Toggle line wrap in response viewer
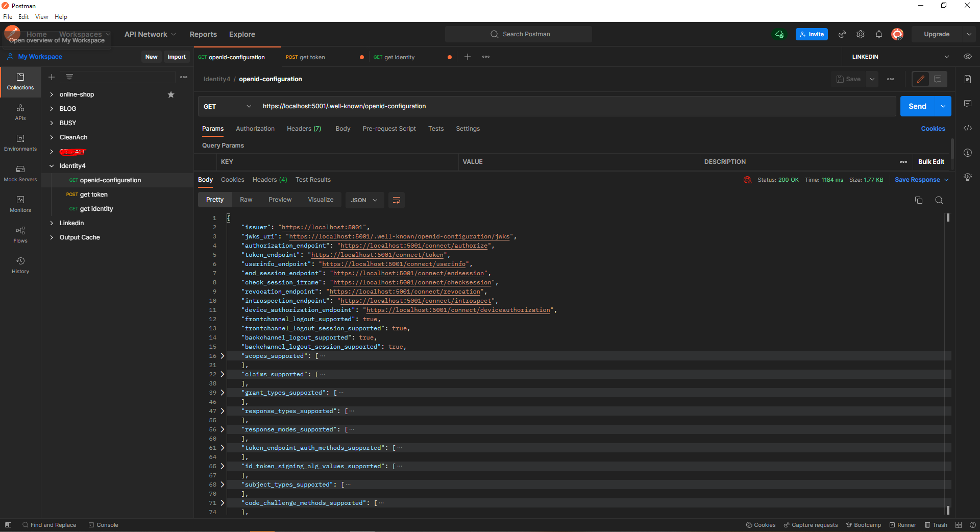980x532 pixels. pos(396,200)
